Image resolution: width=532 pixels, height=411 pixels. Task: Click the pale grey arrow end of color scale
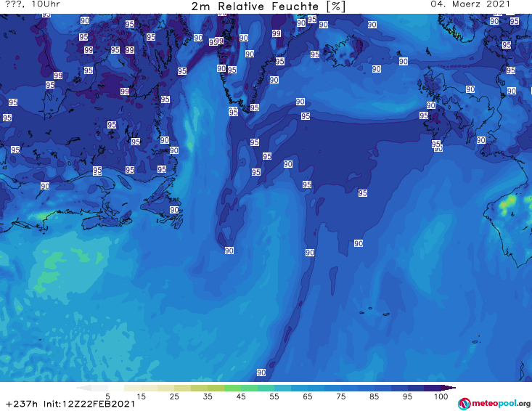pyautogui.click(x=83, y=388)
